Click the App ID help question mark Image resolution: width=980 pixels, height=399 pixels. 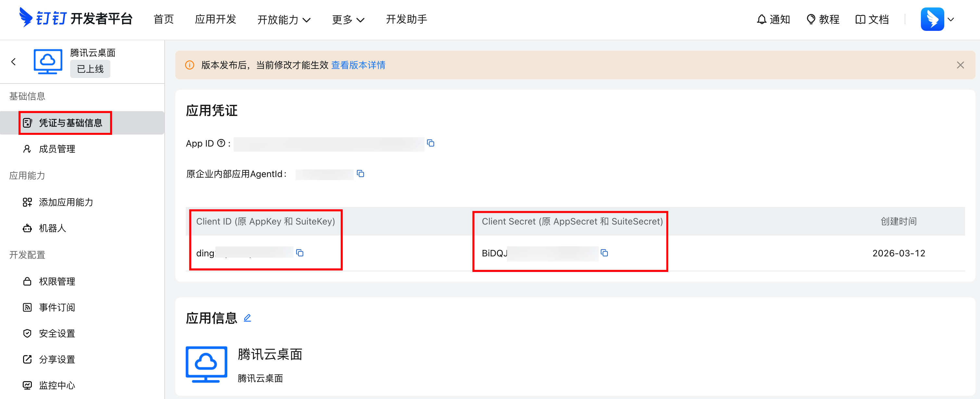[x=221, y=143]
